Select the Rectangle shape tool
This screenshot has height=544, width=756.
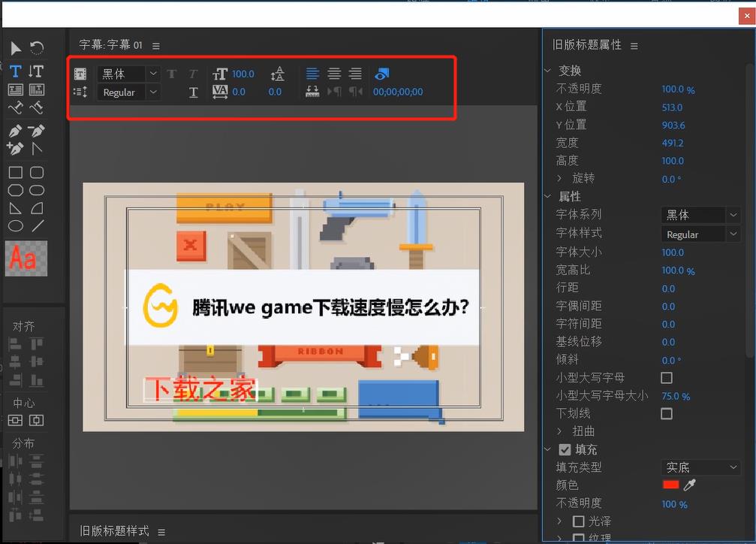point(14,171)
